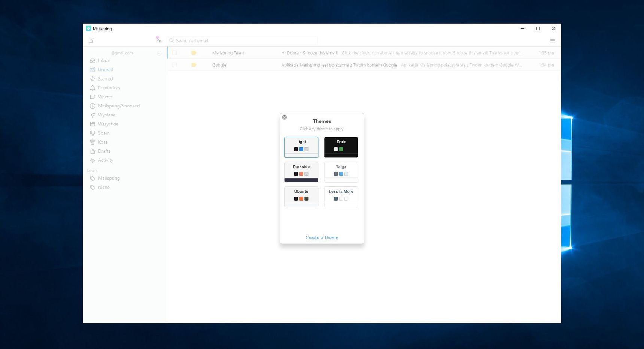The image size is (644, 349).
Task: Open the hamburger menu icon
Action: 552,40
